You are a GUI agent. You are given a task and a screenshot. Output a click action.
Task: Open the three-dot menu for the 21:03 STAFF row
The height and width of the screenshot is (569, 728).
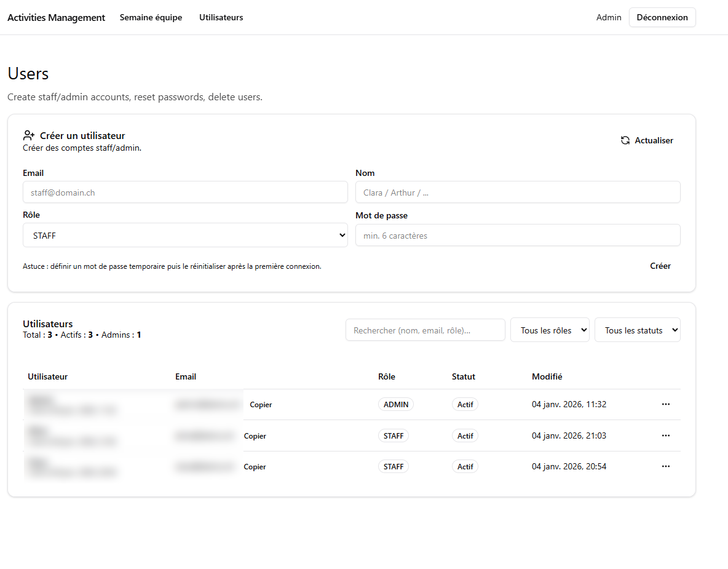tap(665, 436)
